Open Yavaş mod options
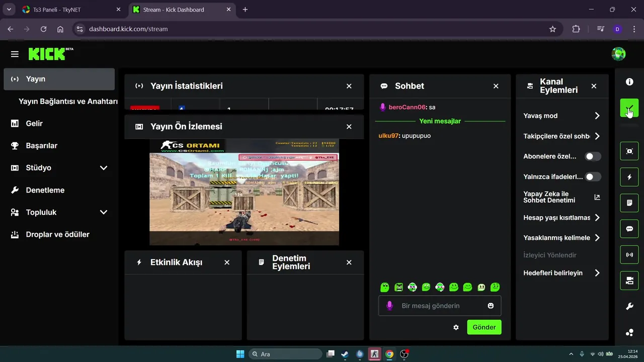Image resolution: width=644 pixels, height=362 pixels. pos(562,116)
